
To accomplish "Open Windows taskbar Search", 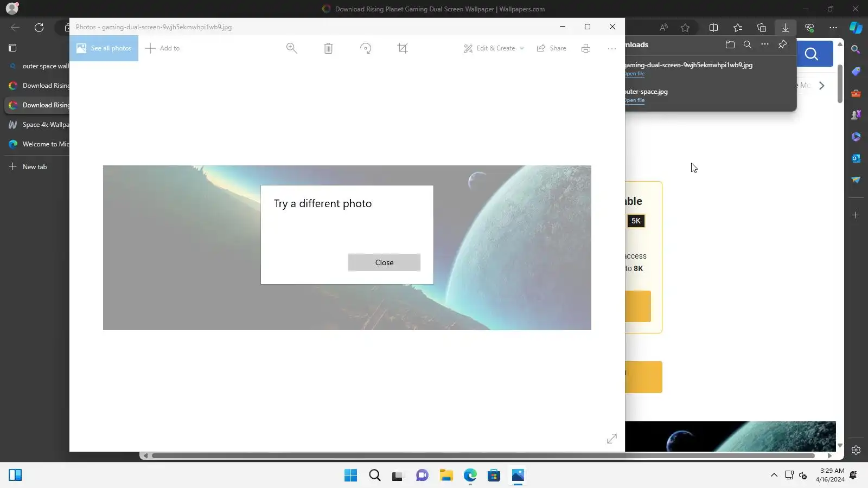I will (x=374, y=476).
